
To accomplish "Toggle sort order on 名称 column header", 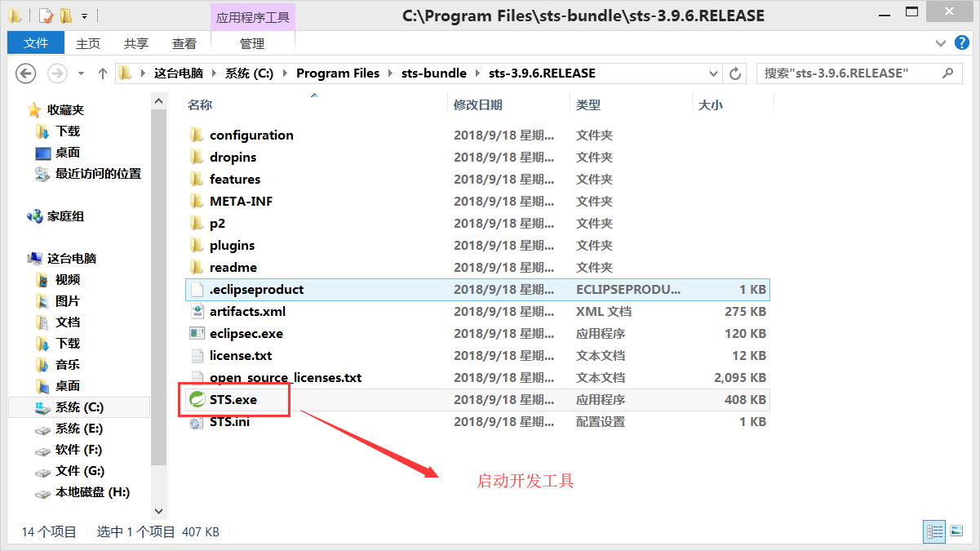I will [x=200, y=104].
